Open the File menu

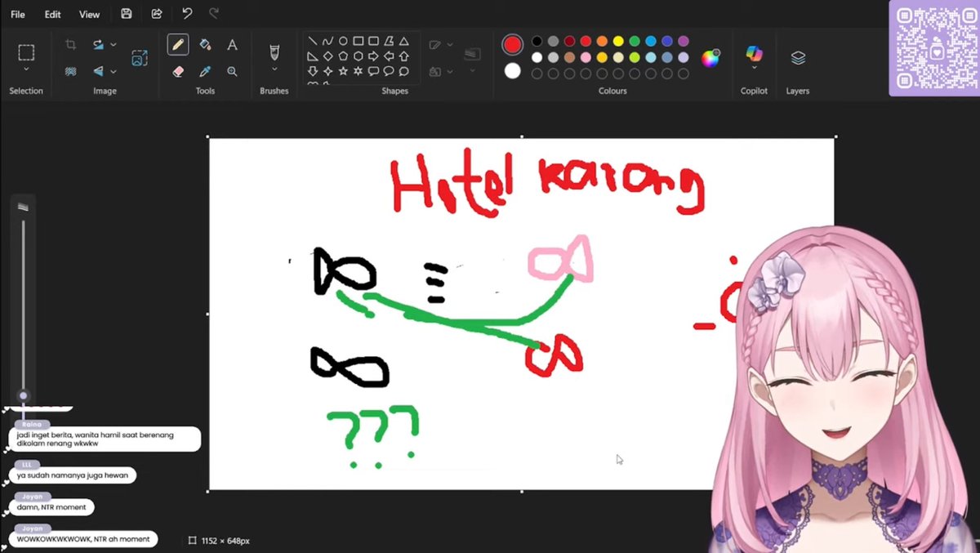[x=17, y=14]
